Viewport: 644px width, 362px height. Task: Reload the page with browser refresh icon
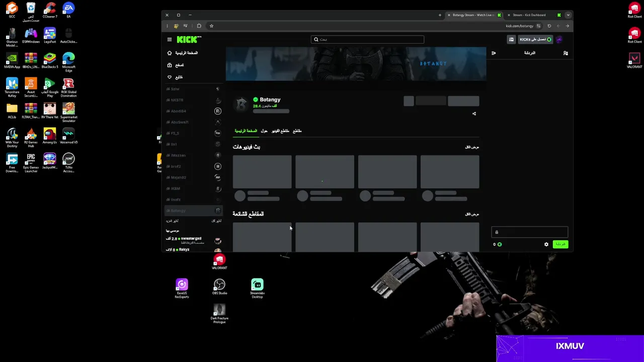(549, 26)
